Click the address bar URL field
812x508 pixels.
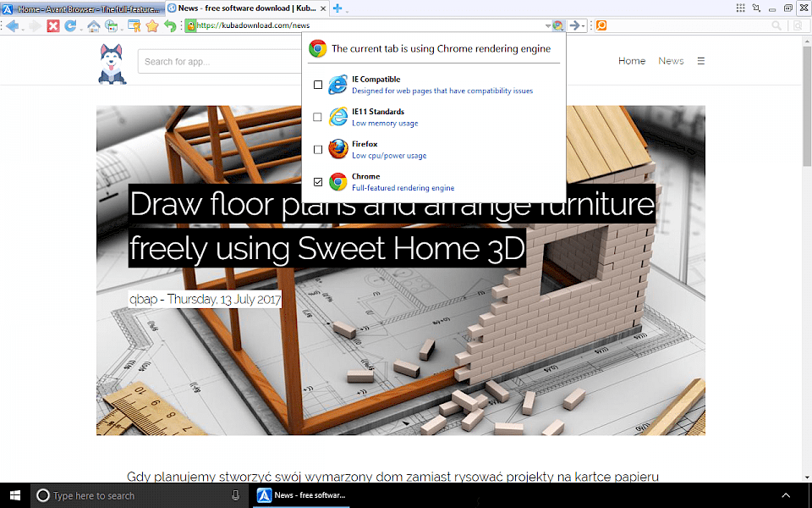pyautogui.click(x=370, y=25)
